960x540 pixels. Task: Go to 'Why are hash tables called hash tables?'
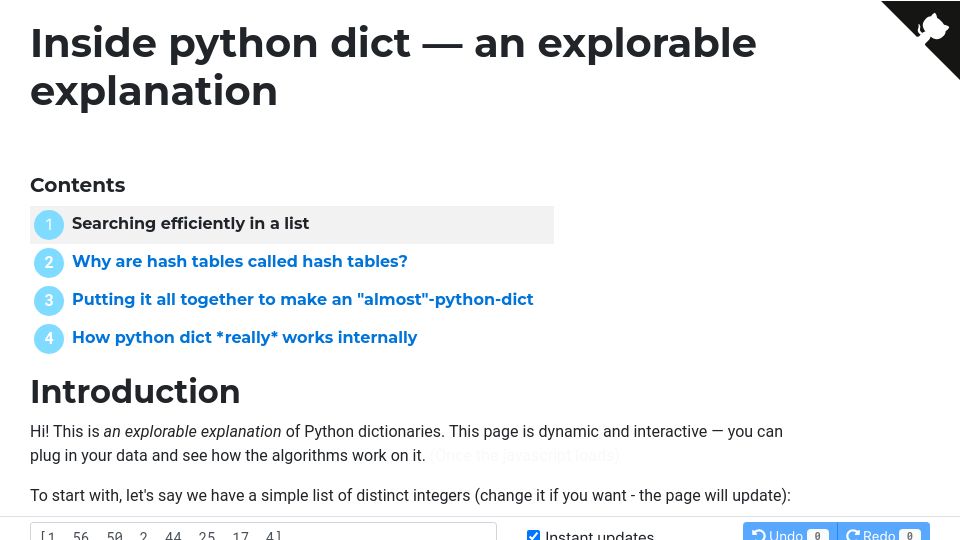pyautogui.click(x=239, y=261)
